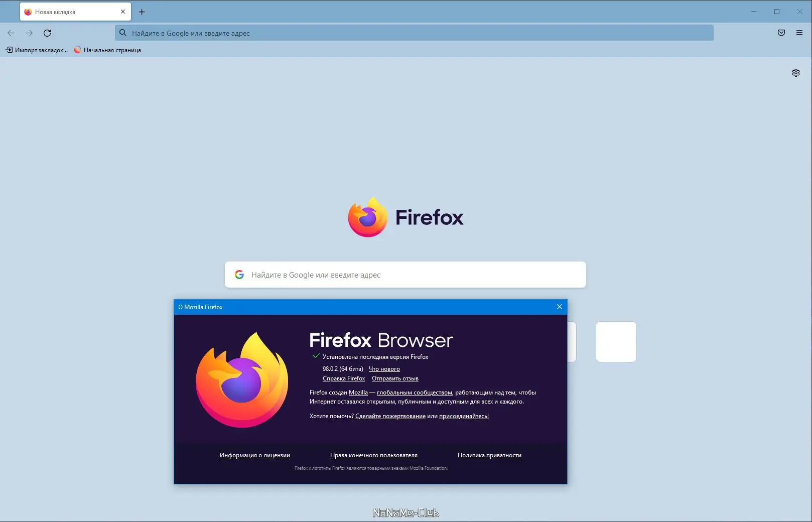Go forward using the forward arrow
This screenshot has height=522, width=812.
pos(29,33)
